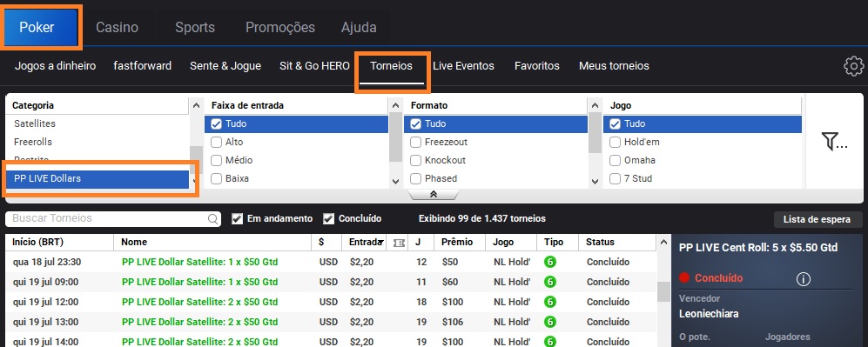Click green 6 icon on qui 19 jul 13:00 row
Screen dimensions: 868x347
[549, 322]
